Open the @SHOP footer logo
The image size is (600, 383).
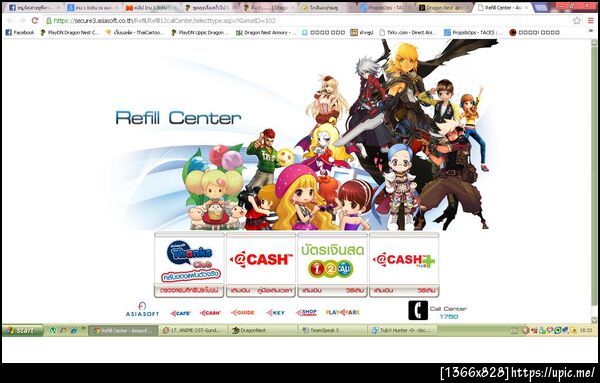307,313
